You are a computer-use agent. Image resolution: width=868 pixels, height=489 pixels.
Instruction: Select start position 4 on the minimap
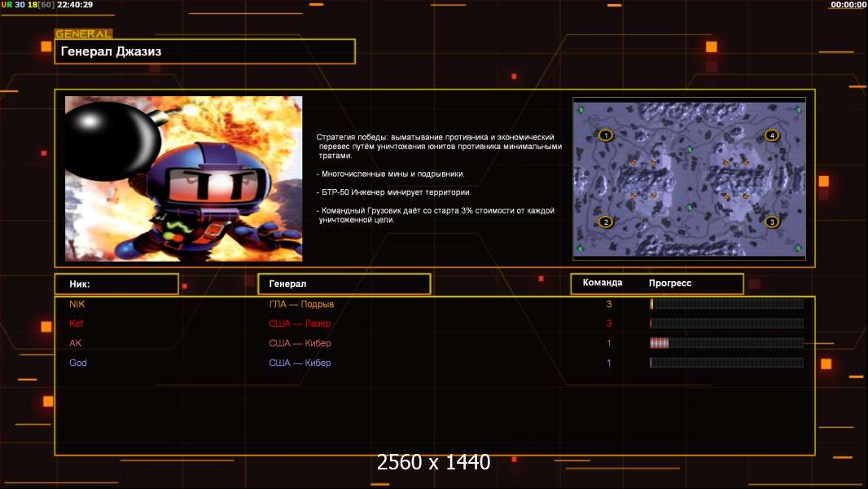click(x=772, y=135)
